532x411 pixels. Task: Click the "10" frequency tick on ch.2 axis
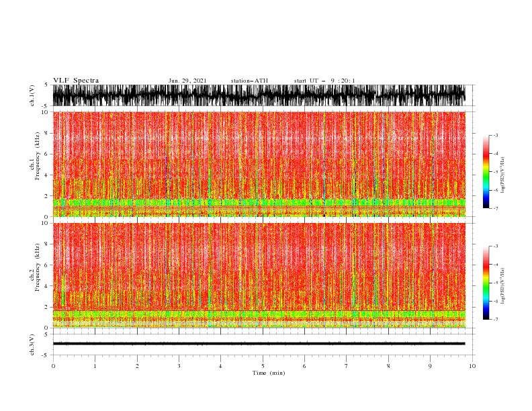pyautogui.click(x=46, y=223)
